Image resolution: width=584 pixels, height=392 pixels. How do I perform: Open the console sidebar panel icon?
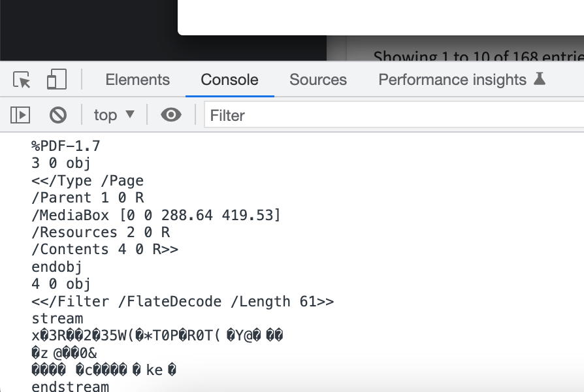point(20,114)
